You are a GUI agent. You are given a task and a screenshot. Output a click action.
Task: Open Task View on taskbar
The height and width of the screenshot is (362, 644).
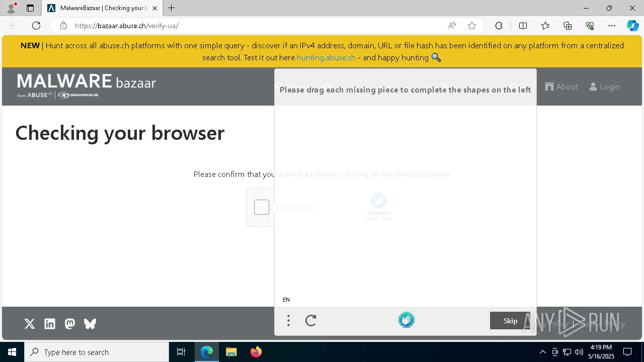[181, 352]
